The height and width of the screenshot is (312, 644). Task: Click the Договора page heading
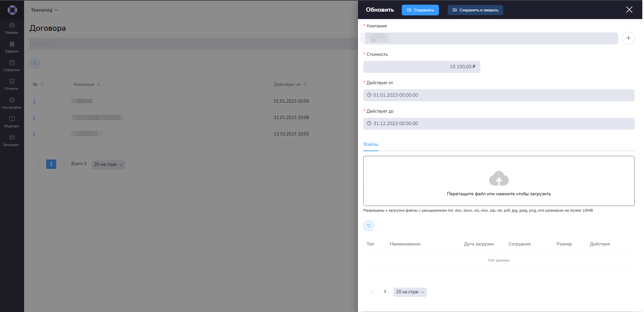tap(48, 28)
